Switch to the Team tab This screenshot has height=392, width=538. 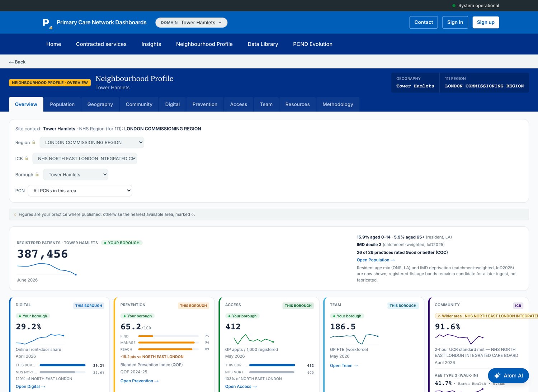266,104
